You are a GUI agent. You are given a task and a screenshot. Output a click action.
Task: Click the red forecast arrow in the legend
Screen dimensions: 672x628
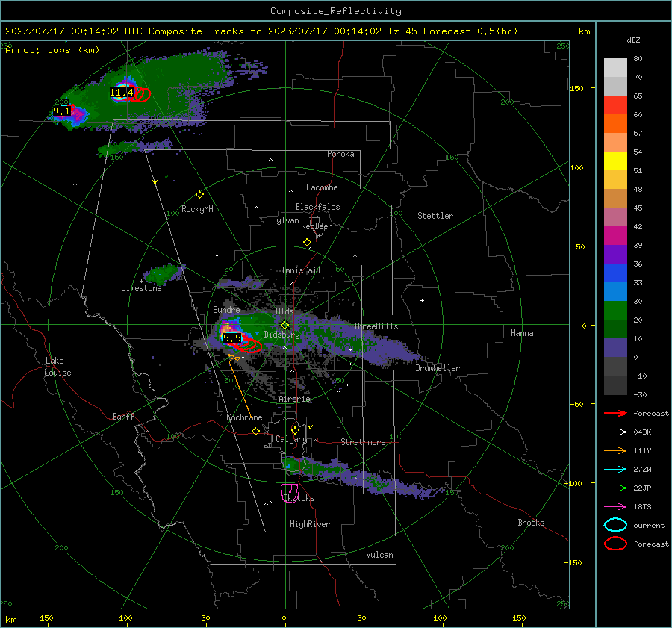coord(615,413)
